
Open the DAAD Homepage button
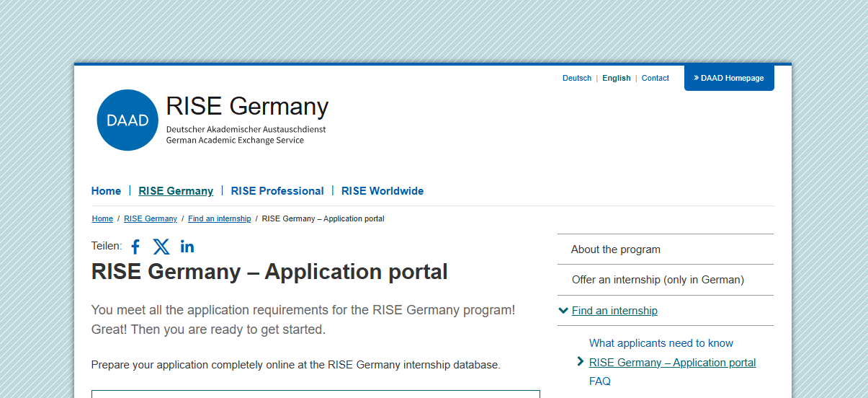[729, 78]
